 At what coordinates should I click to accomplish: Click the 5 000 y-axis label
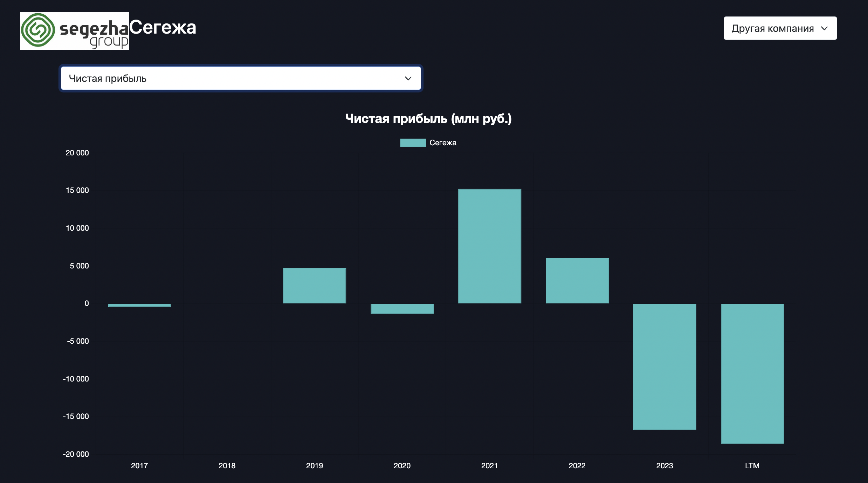79,266
